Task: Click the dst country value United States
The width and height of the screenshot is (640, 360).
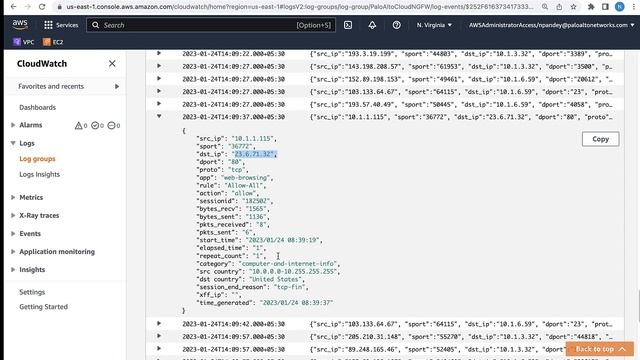Action: (x=276, y=279)
